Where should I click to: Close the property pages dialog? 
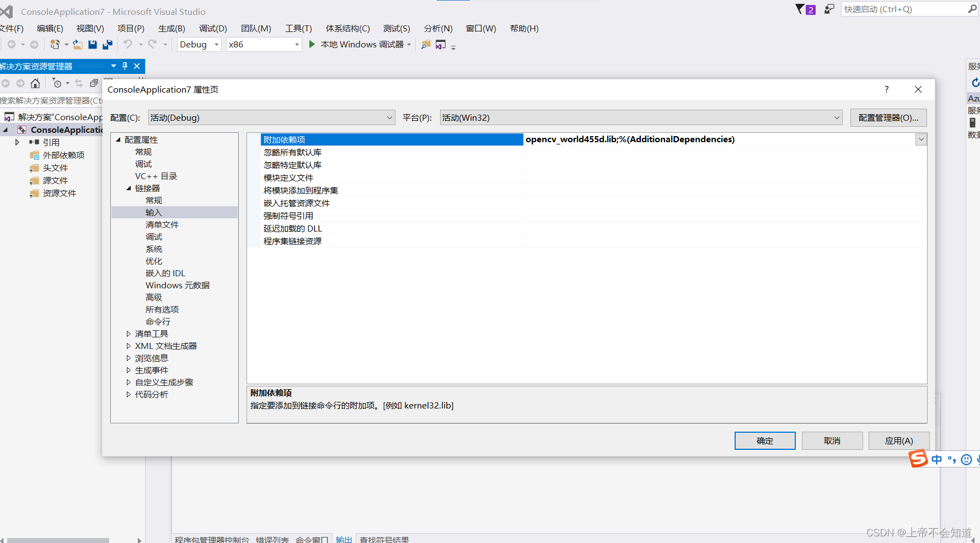(x=918, y=89)
